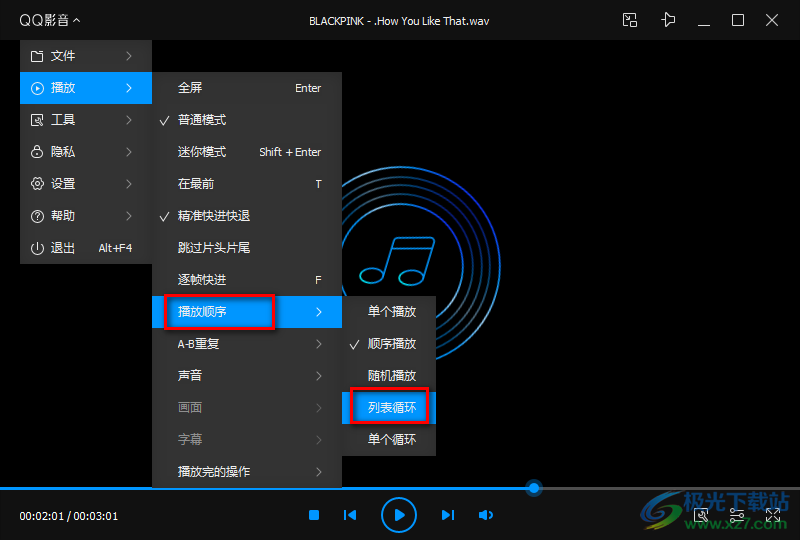
Task: Click the title BLACKPINK - .How You Like That.wav
Action: click(x=399, y=21)
